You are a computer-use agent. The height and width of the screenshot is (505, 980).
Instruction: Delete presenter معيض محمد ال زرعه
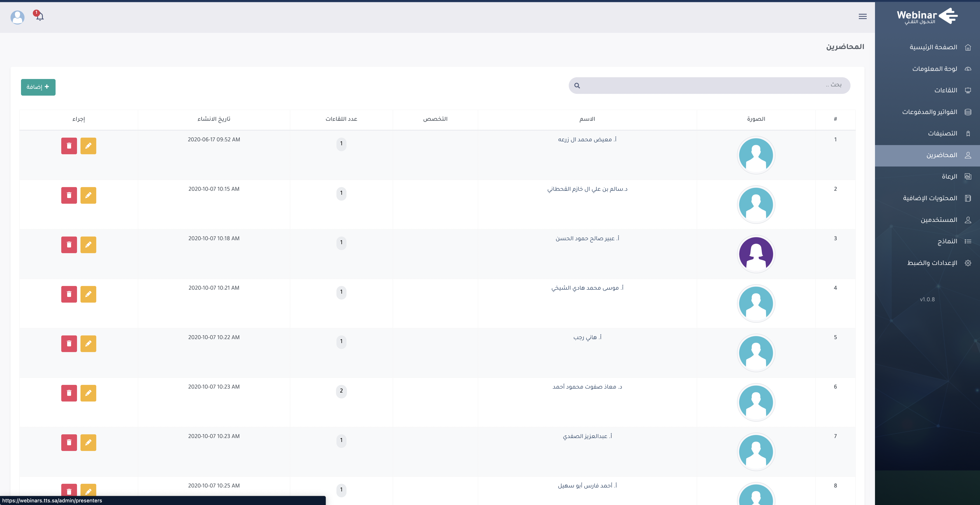[69, 146]
